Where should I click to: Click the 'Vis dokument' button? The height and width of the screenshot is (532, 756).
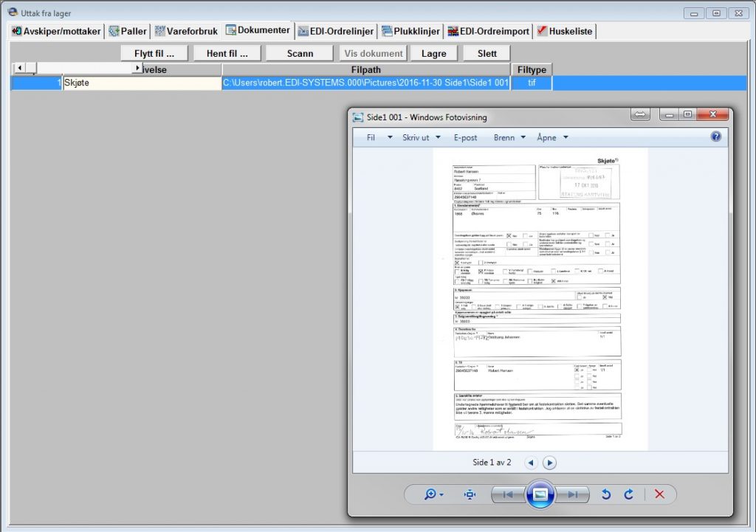coord(373,53)
